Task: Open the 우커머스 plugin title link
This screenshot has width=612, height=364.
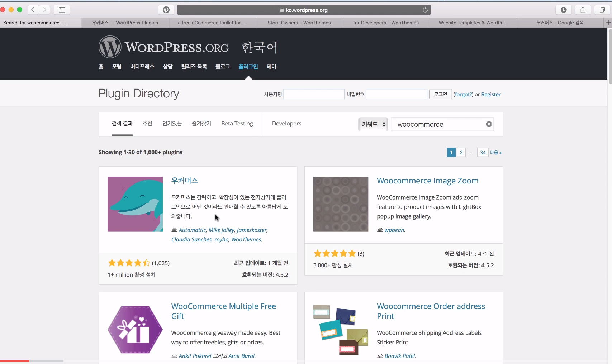Action: (x=185, y=181)
